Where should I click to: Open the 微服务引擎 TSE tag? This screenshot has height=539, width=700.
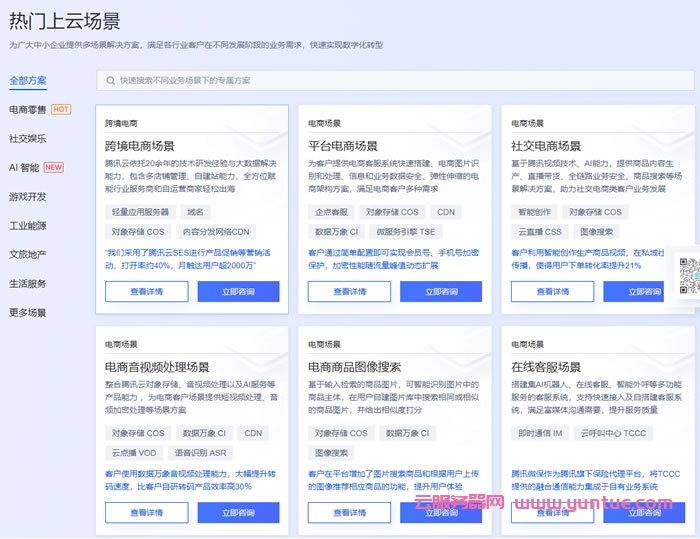pyautogui.click(x=406, y=231)
